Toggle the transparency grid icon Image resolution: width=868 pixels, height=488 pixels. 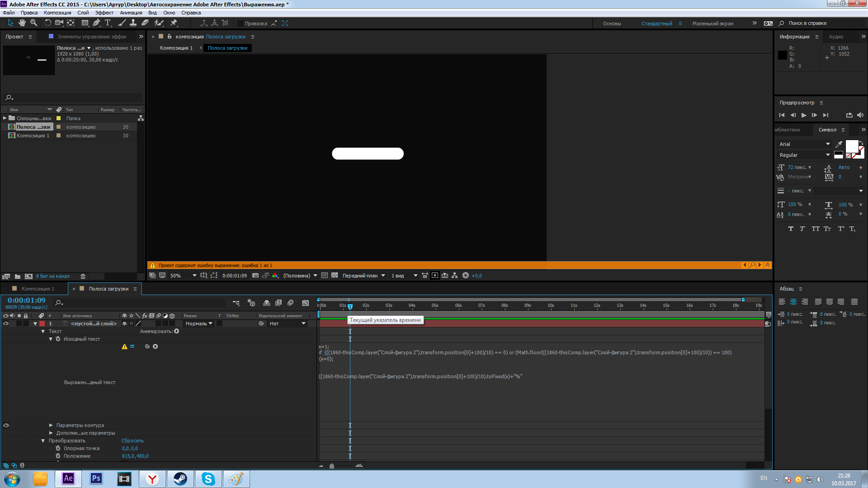pos(335,276)
